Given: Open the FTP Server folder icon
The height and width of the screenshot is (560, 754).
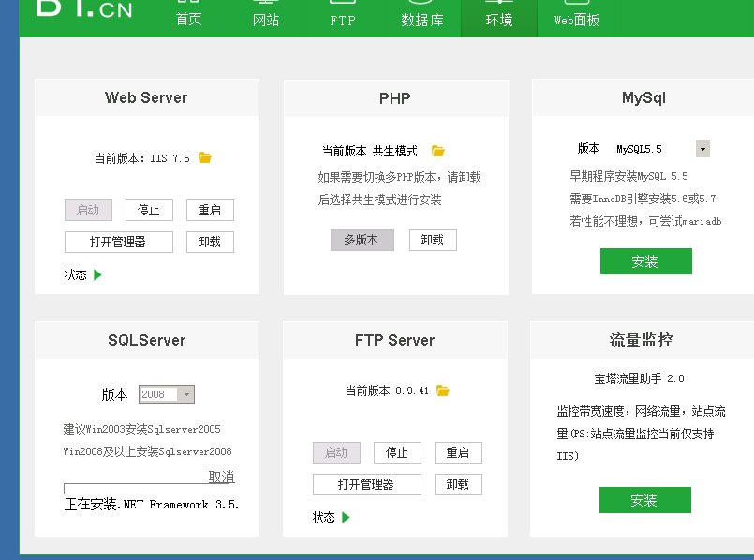Looking at the screenshot, I should (443, 391).
